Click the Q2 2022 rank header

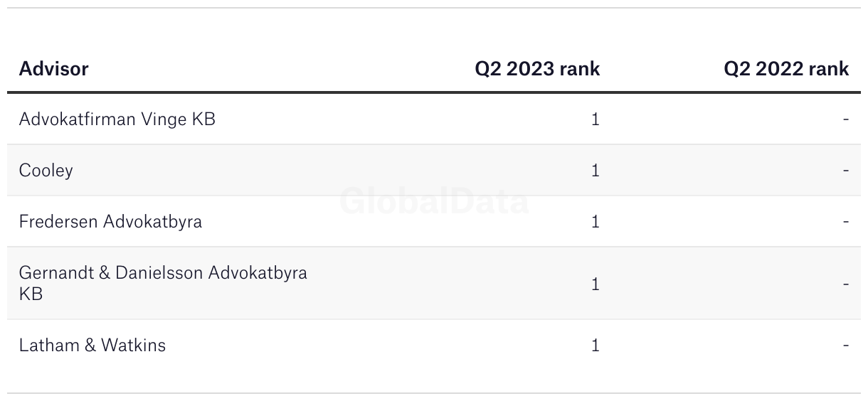(786, 69)
